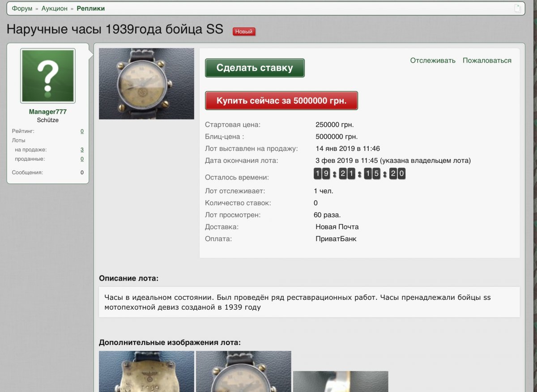This screenshot has width=537, height=392.
Task: Click the red Новый badge
Action: pos(244,32)
